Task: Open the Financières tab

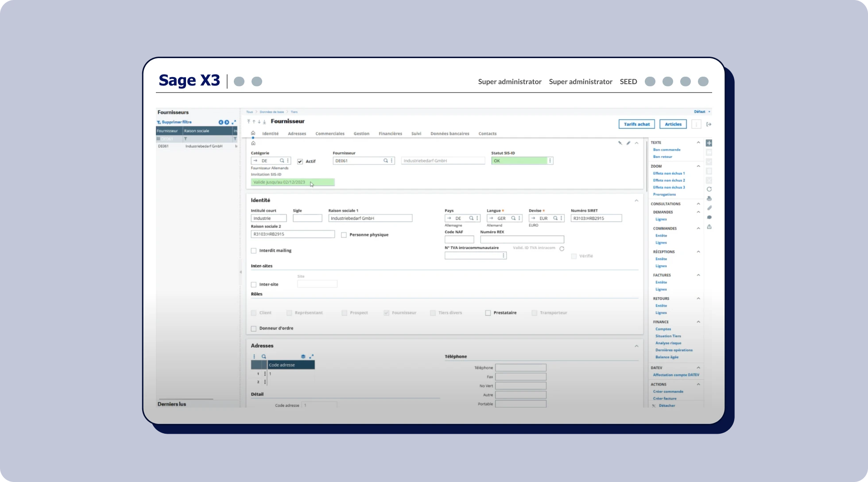Action: pos(390,134)
